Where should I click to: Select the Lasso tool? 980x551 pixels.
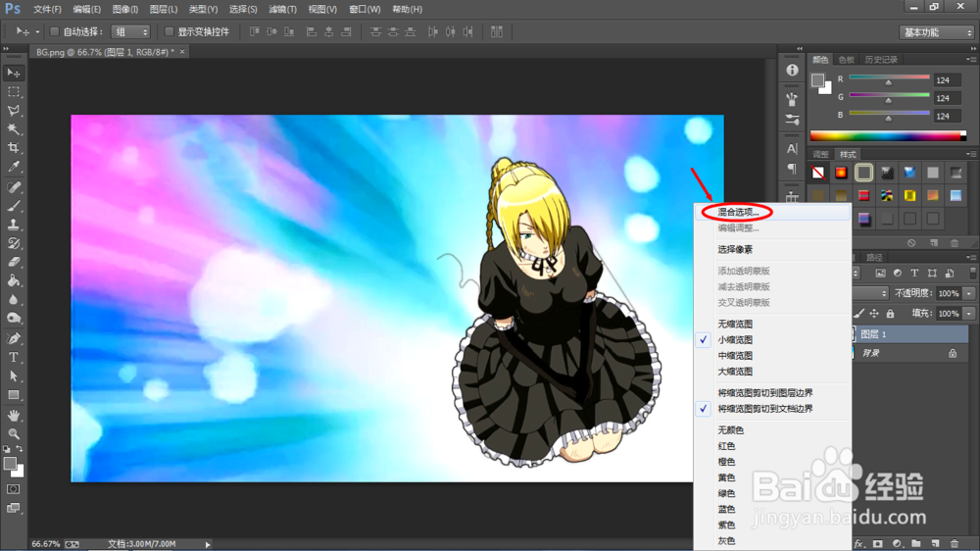[x=13, y=111]
